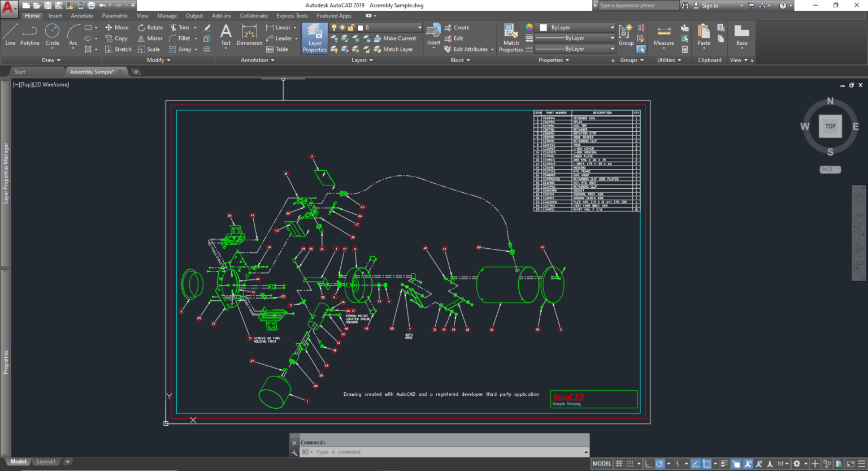The height and width of the screenshot is (471, 868).
Task: Click the Fillet tool
Action: (x=180, y=38)
